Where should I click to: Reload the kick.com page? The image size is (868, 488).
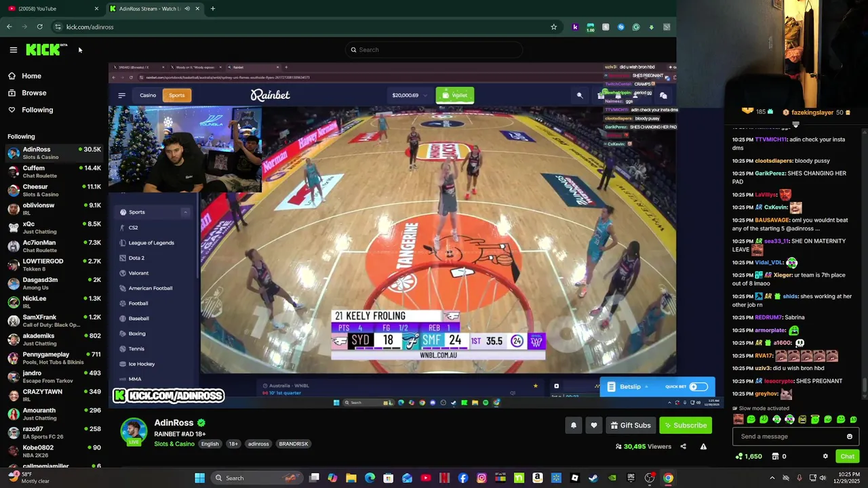[x=40, y=27]
